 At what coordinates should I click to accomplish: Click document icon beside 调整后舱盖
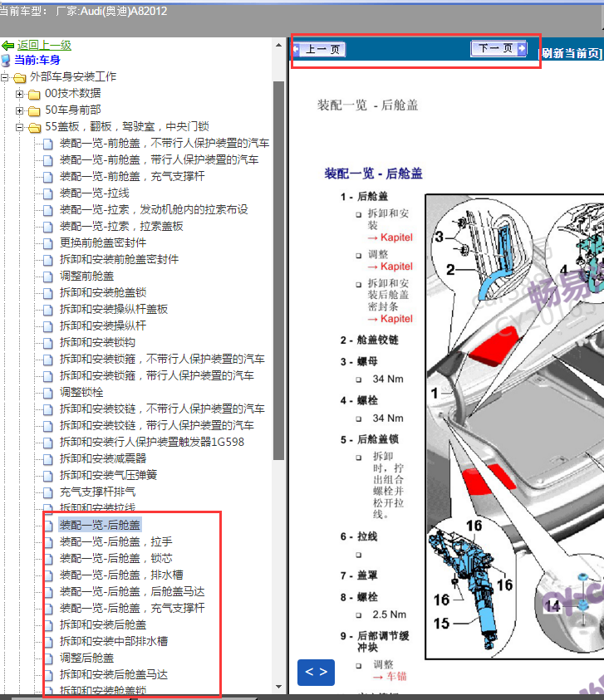pos(48,658)
